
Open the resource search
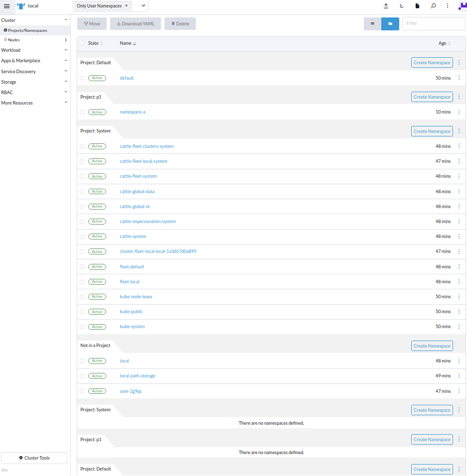coord(433,5)
